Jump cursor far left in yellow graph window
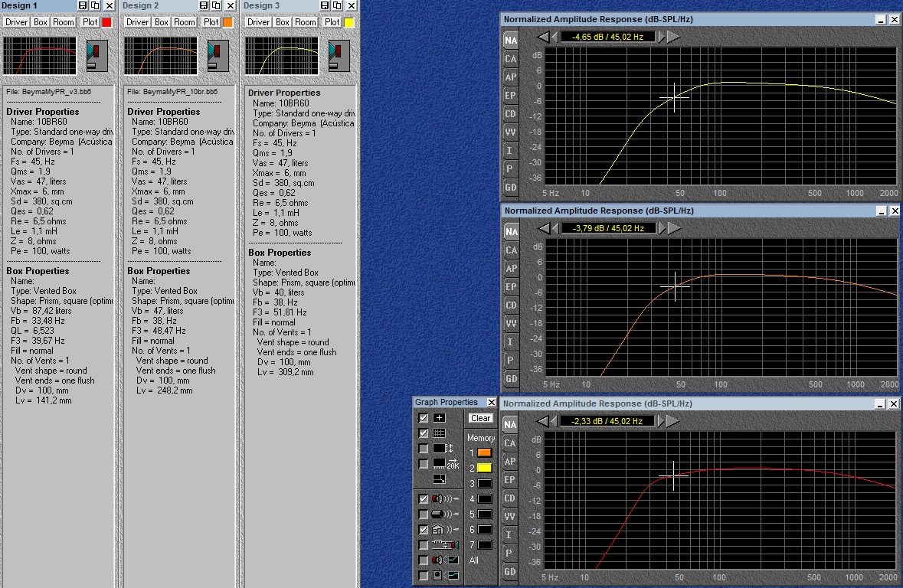The height and width of the screenshot is (588, 903). 543,37
